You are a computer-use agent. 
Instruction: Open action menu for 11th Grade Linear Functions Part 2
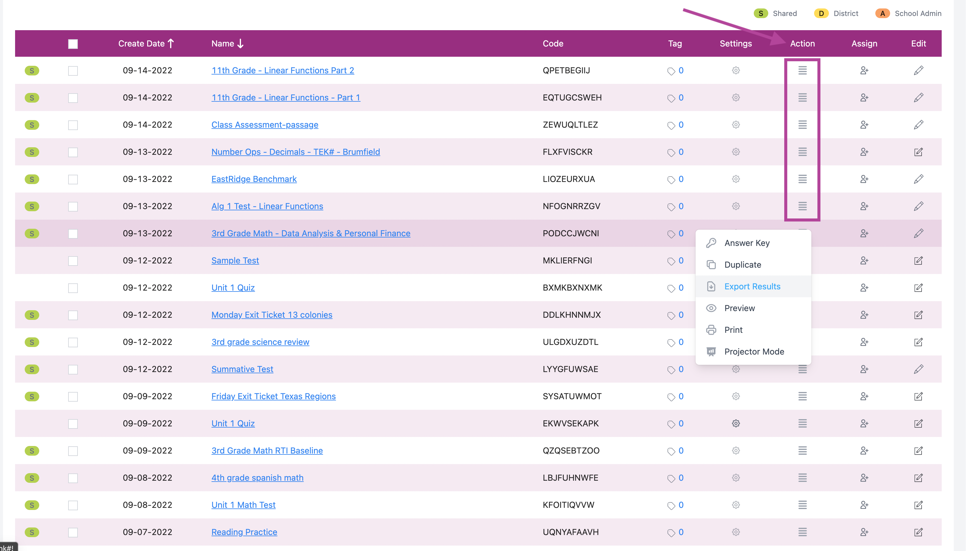coord(802,70)
